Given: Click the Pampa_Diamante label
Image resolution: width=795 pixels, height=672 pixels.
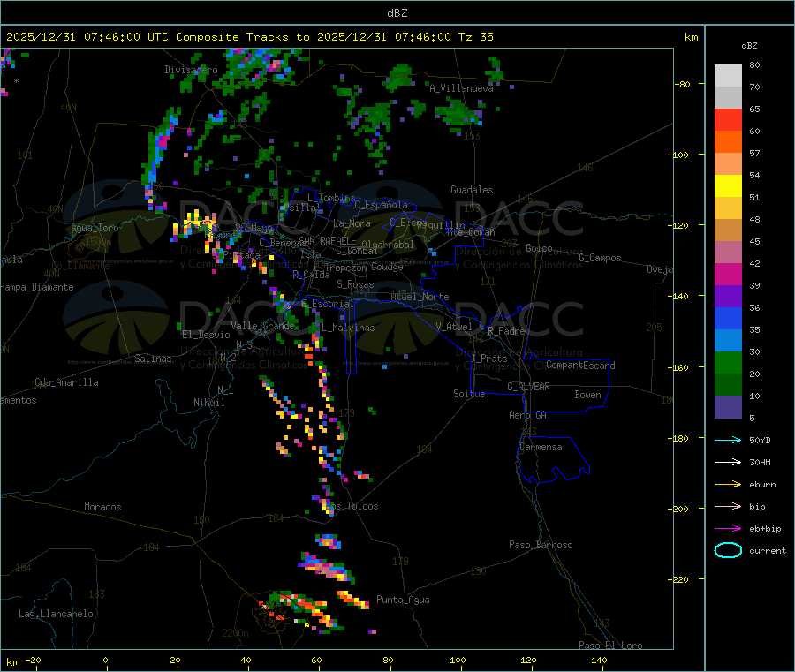Looking at the screenshot, I should [37, 287].
